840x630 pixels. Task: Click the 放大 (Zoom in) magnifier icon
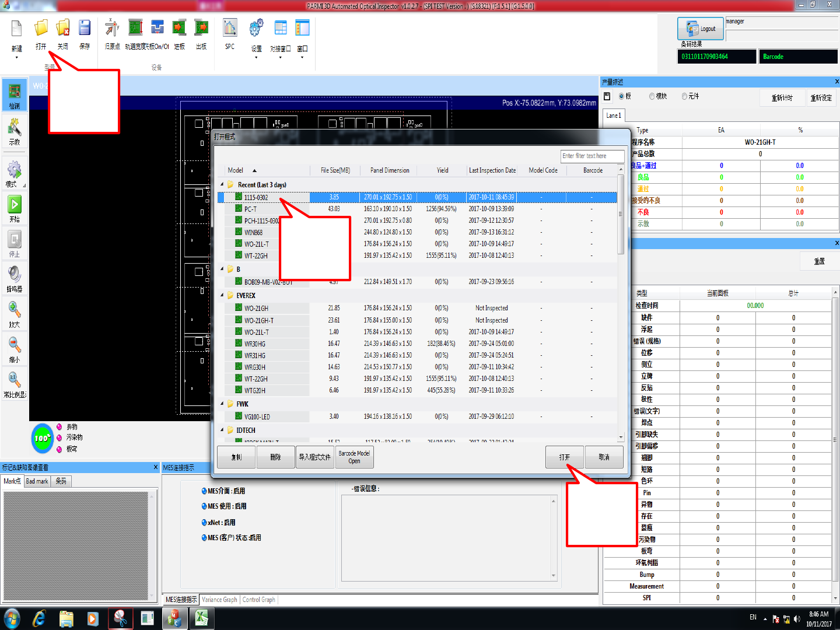[15, 311]
